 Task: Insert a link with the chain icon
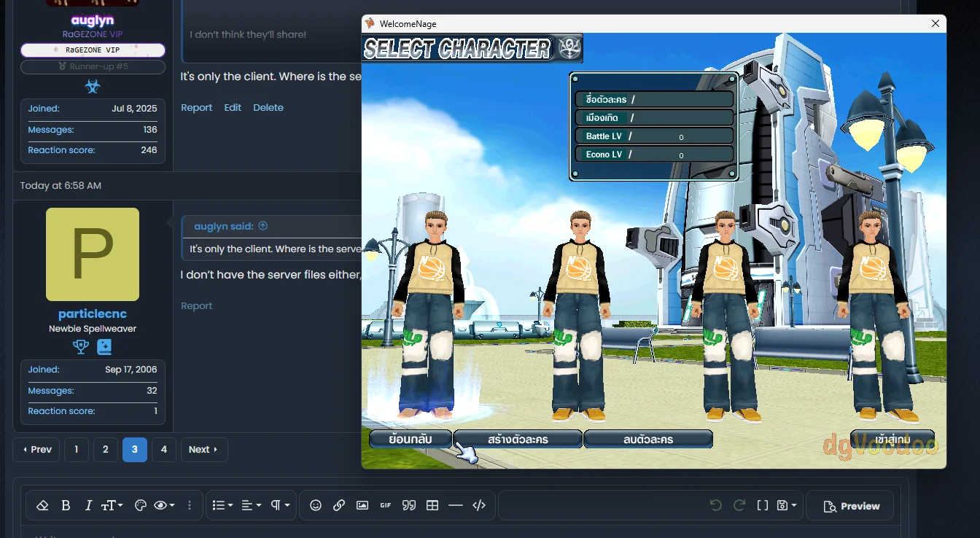[339, 505]
